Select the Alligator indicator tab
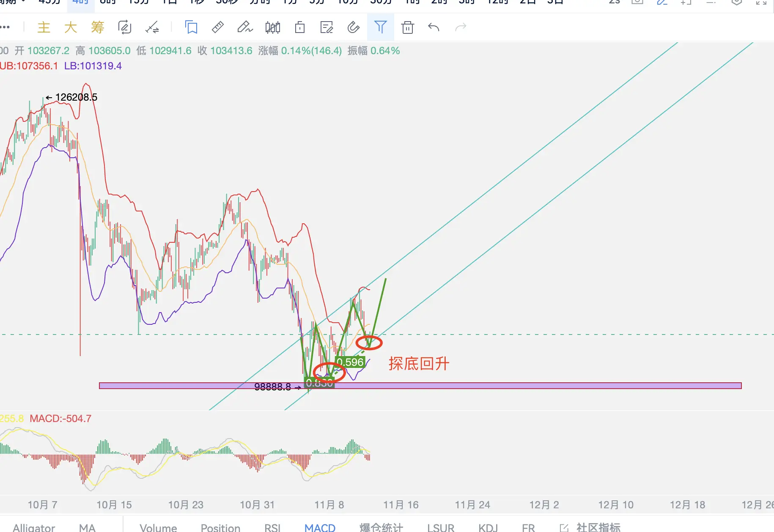 (34, 527)
